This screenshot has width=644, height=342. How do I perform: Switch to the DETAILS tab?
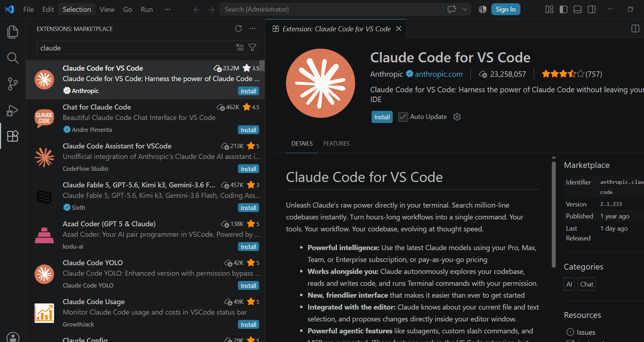302,143
